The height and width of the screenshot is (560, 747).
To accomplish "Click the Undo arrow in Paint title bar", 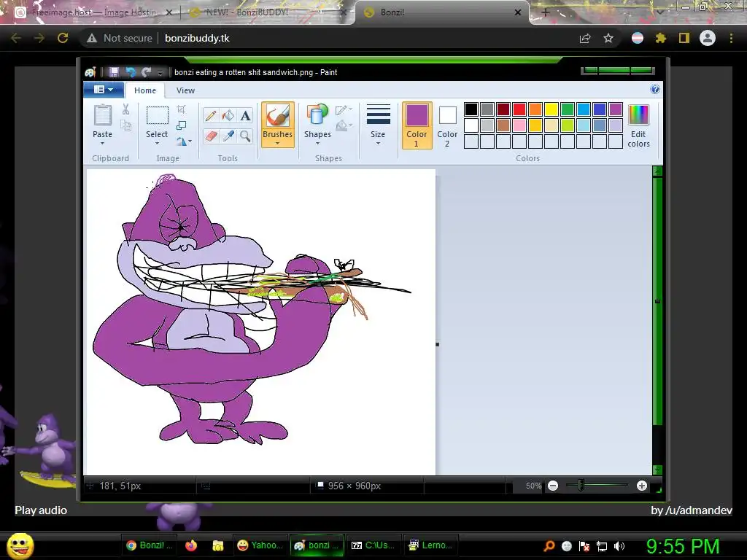I will (x=130, y=72).
